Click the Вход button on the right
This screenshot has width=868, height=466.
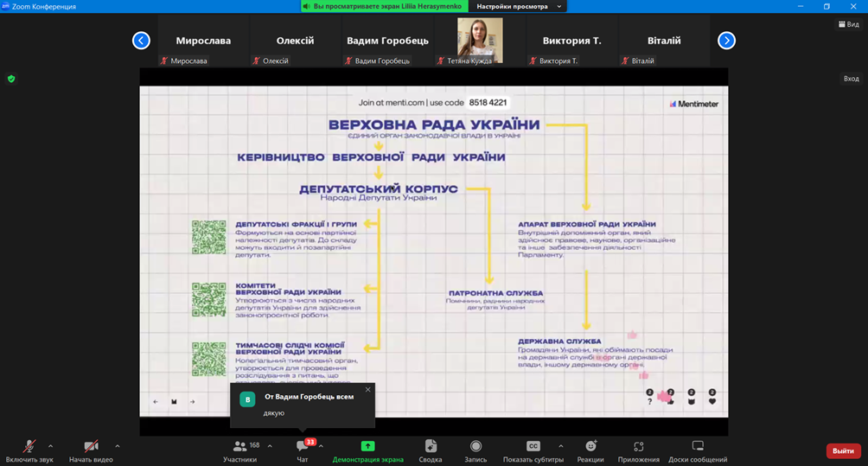click(851, 79)
